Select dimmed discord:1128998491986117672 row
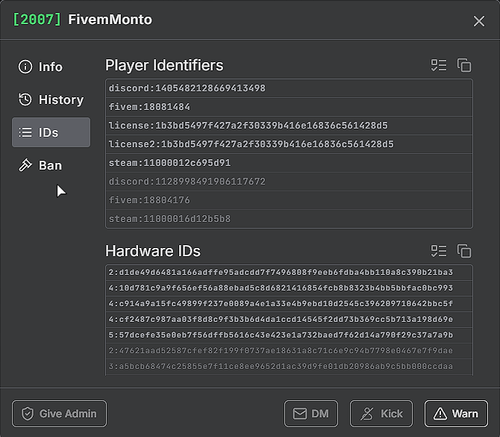This screenshot has height=437, width=500. pos(289,182)
